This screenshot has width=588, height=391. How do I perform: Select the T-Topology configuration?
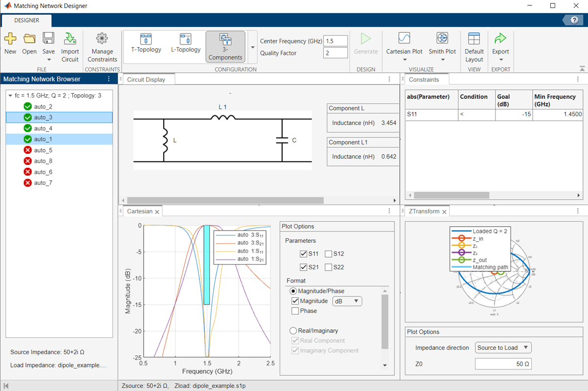[146, 39]
